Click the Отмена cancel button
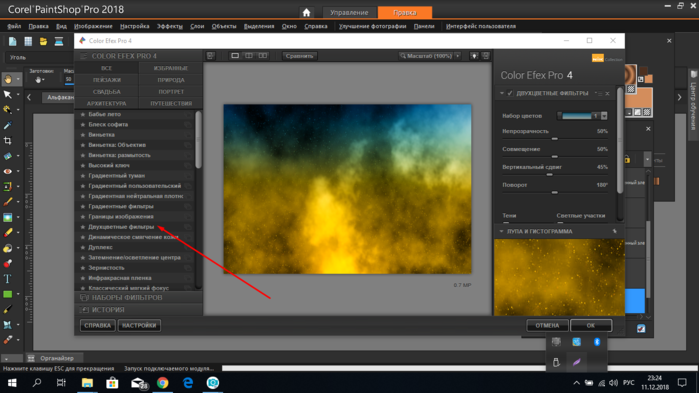The width and height of the screenshot is (699, 393). (x=547, y=325)
